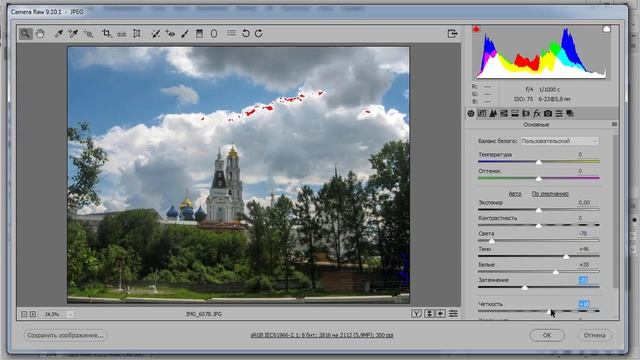Toggle full screen mode icon

[x=452, y=33]
